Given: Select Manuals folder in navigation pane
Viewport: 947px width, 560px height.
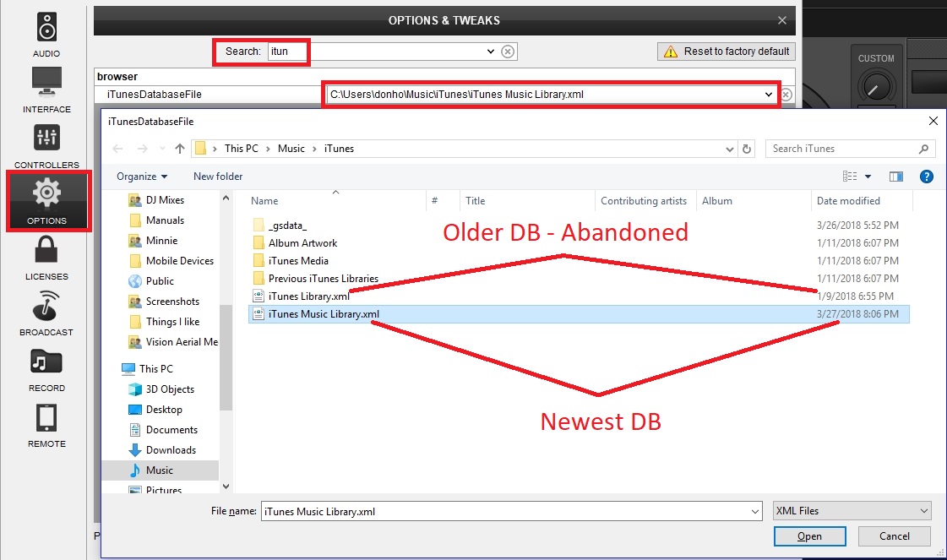Looking at the screenshot, I should coord(165,220).
